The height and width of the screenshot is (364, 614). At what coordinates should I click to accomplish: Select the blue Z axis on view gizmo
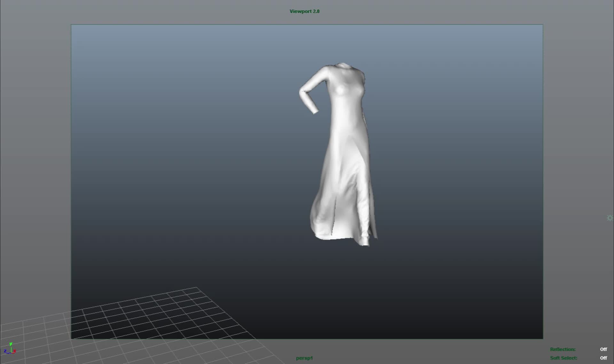[x=5, y=351]
